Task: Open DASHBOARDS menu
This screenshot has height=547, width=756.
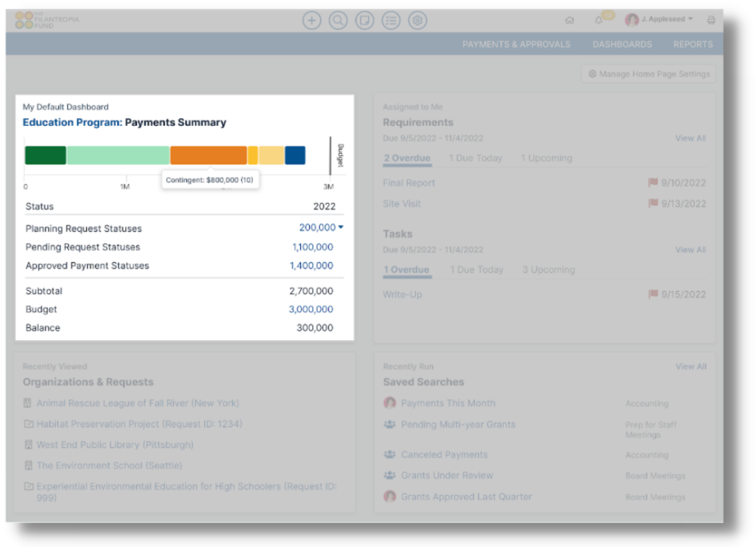Action: (x=622, y=44)
